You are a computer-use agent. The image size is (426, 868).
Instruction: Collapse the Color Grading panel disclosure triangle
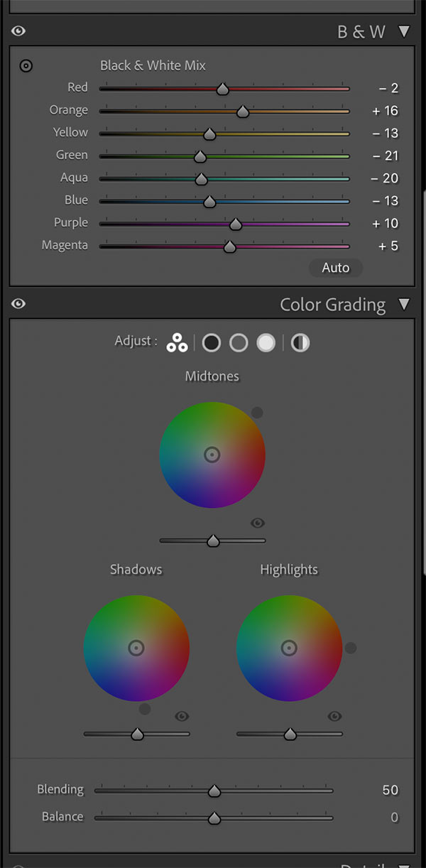[x=404, y=304]
